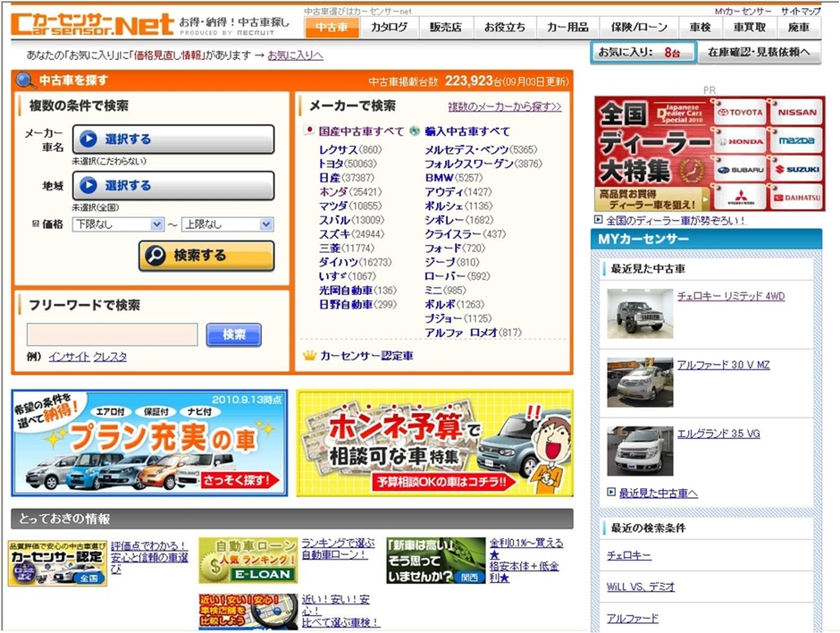Open the 中古車 tab

[x=332, y=28]
